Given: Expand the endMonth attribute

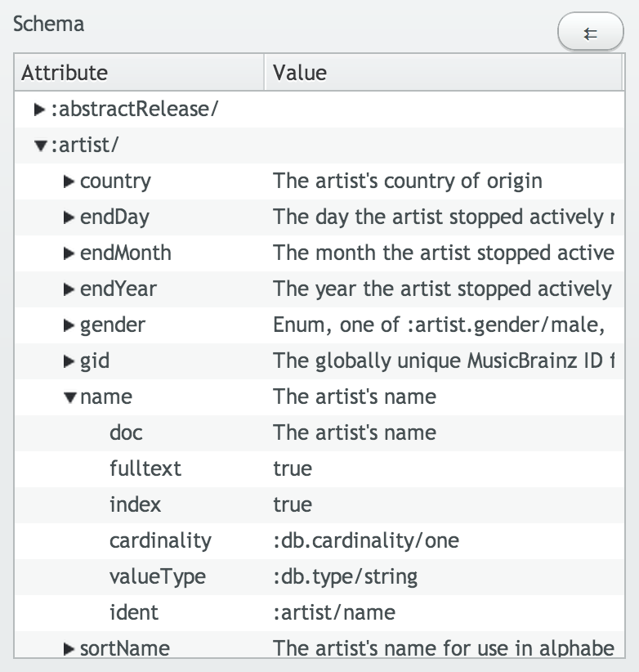Looking at the screenshot, I should 69,253.
